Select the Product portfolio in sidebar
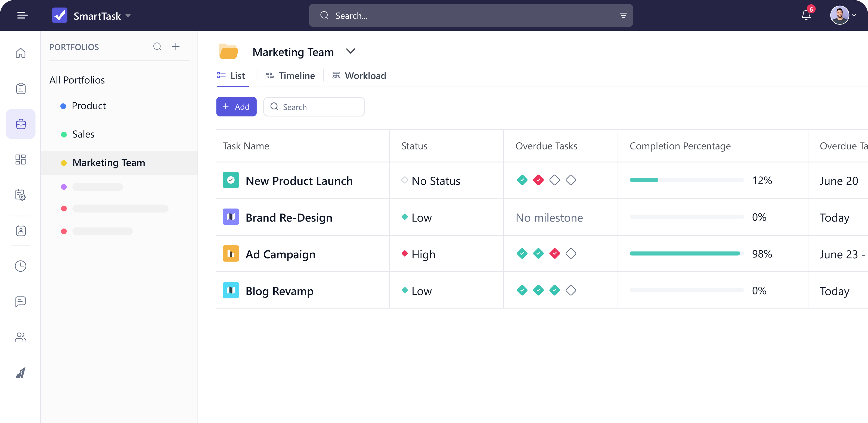Viewport: 868px width, 423px height. (x=89, y=106)
